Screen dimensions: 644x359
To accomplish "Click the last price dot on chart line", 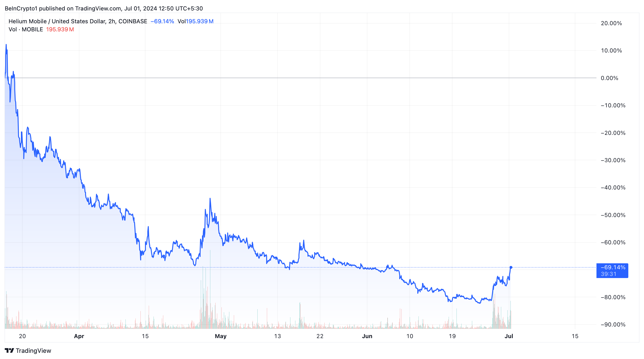I will (x=511, y=267).
